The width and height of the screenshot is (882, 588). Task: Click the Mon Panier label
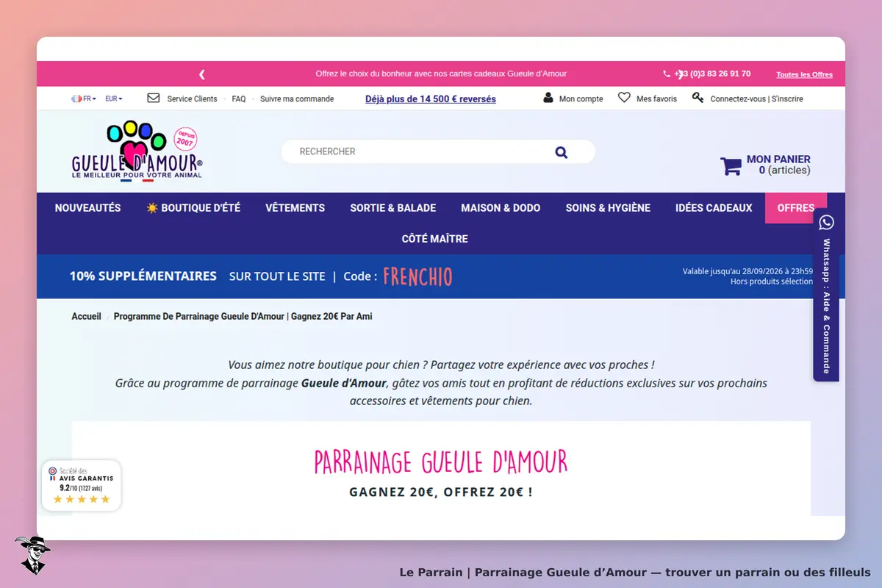(x=778, y=159)
